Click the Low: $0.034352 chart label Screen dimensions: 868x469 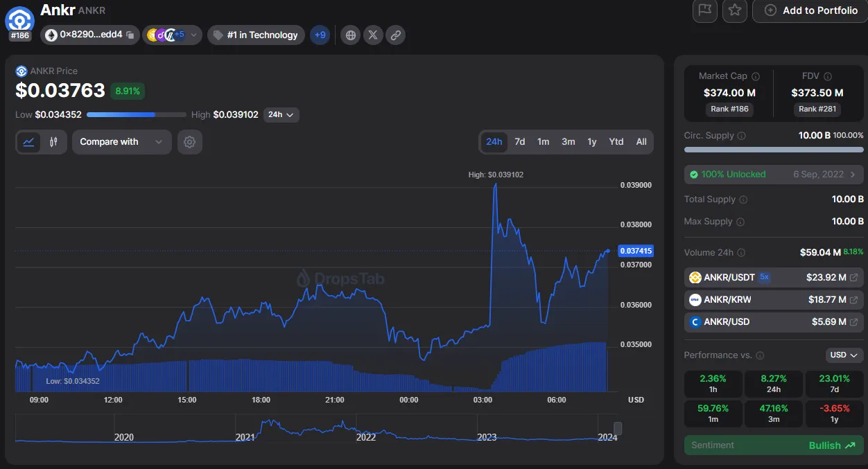coord(73,381)
